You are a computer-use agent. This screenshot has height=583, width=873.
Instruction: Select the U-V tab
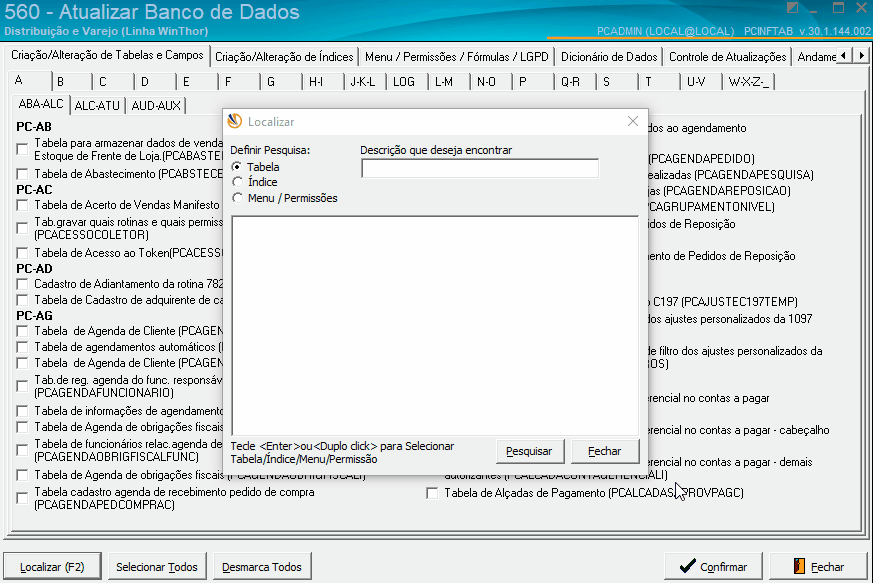click(x=702, y=82)
